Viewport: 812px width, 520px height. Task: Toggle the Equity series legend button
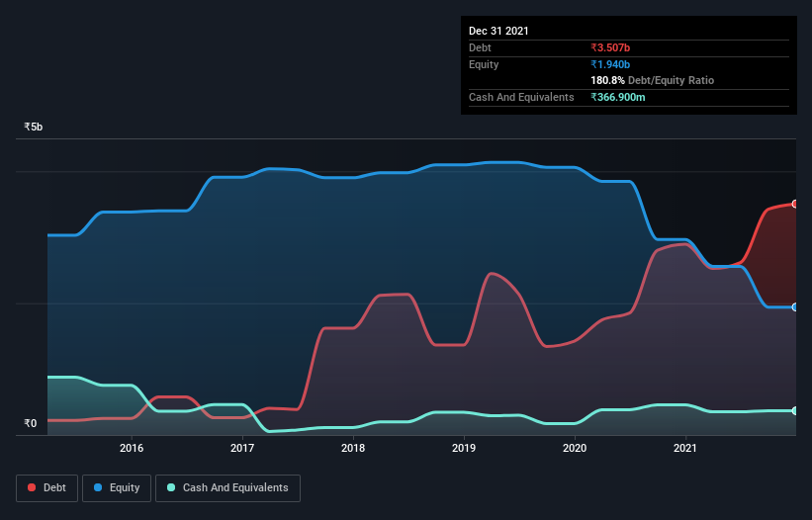click(x=117, y=488)
